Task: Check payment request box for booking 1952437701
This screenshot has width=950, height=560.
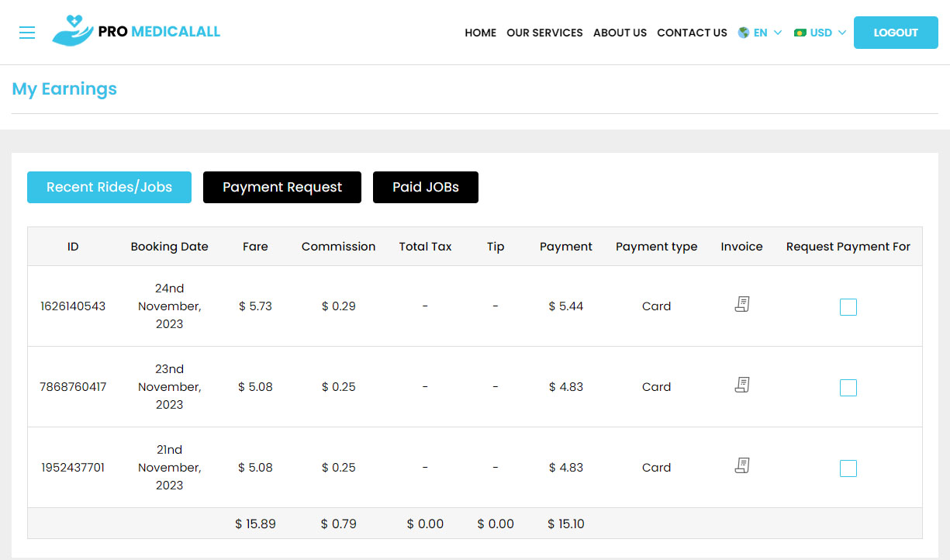Action: point(848,468)
